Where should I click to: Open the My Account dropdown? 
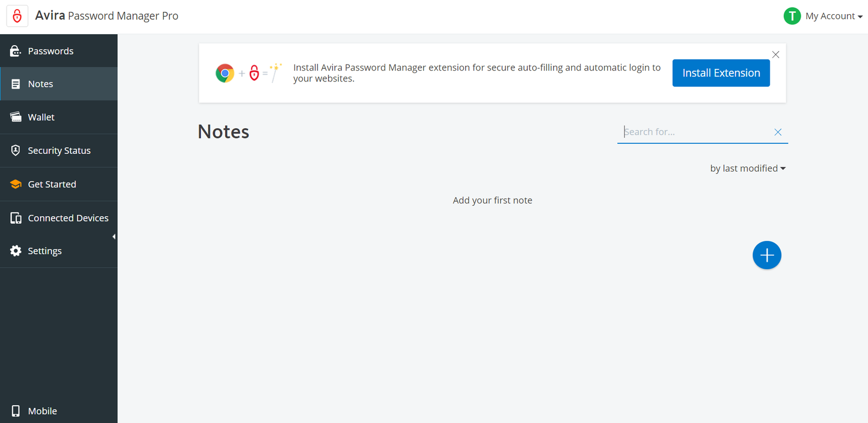click(834, 16)
